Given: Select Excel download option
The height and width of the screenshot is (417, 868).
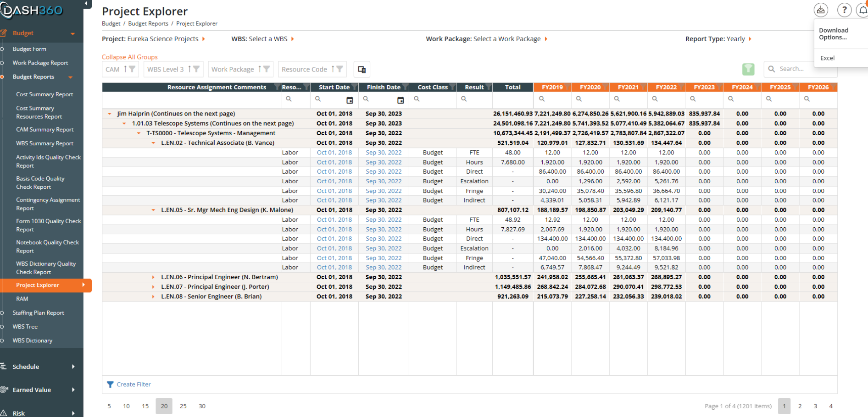Looking at the screenshot, I should click(828, 58).
